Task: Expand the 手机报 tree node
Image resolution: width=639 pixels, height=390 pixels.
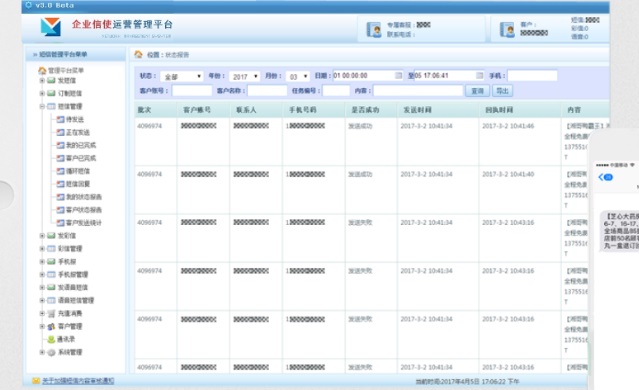Action: coord(42,262)
